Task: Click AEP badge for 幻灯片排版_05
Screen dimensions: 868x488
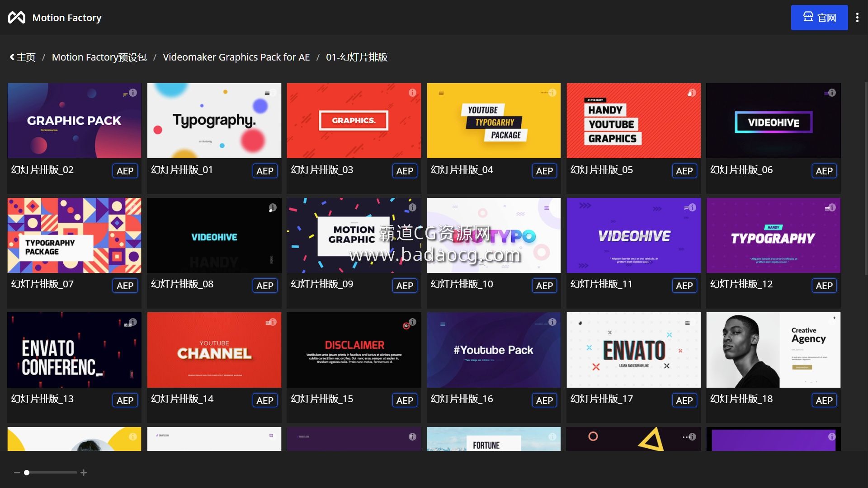Action: click(684, 171)
